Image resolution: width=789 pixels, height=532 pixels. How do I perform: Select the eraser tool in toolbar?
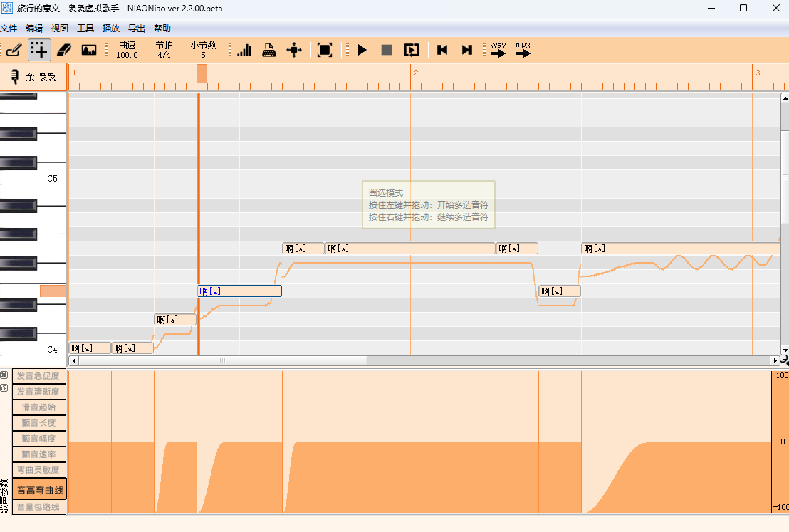point(64,50)
